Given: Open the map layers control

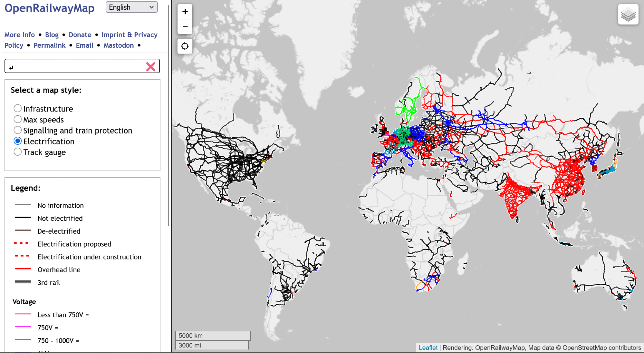Looking at the screenshot, I should click(x=628, y=15).
